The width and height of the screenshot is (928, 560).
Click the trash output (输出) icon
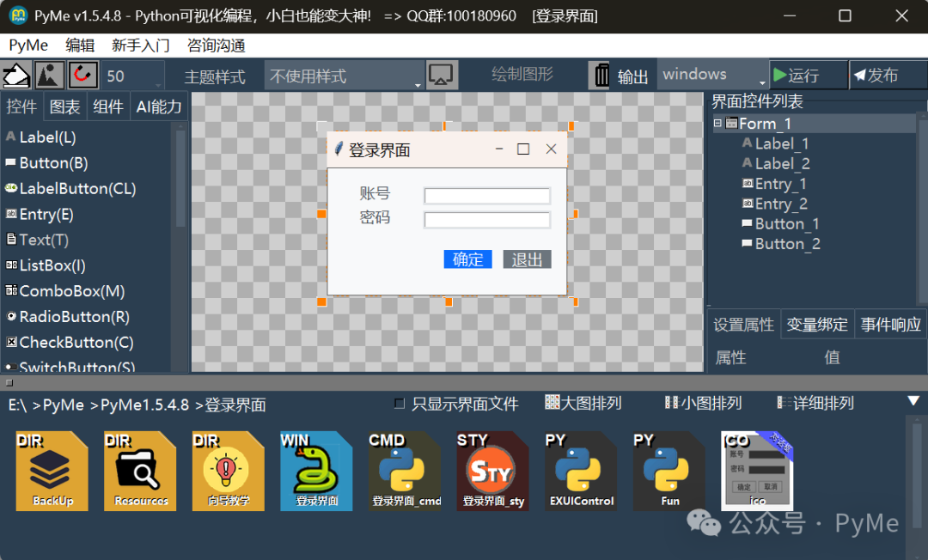pyautogui.click(x=601, y=75)
